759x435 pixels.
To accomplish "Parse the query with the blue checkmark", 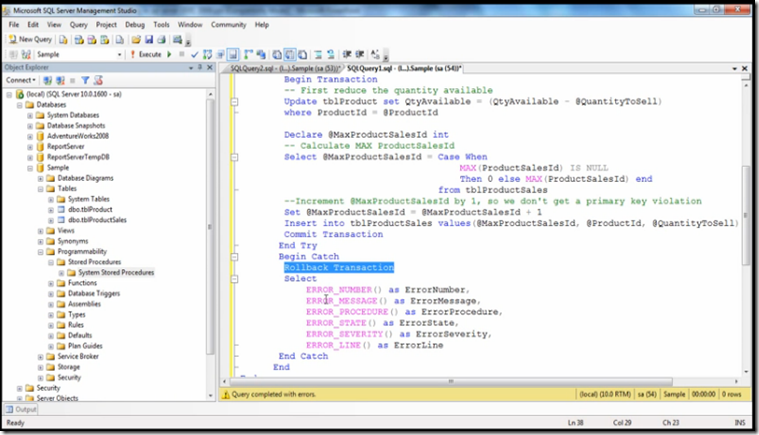I will click(x=195, y=55).
